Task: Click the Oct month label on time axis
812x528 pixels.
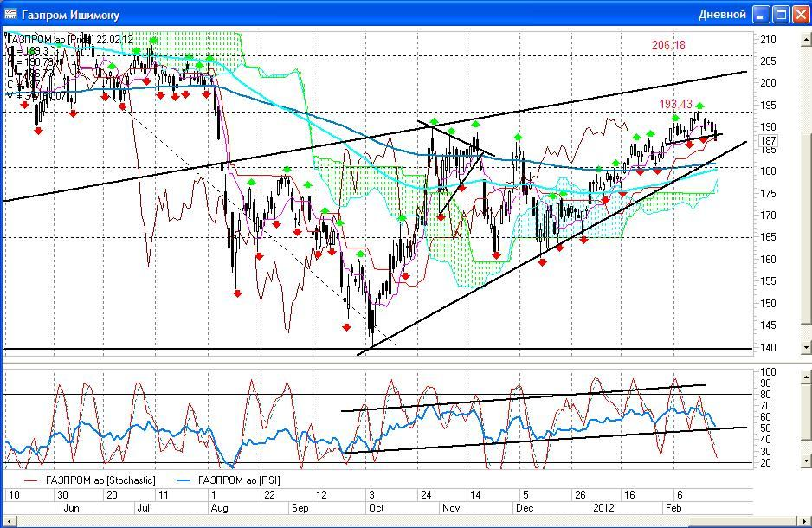Action: pyautogui.click(x=377, y=508)
